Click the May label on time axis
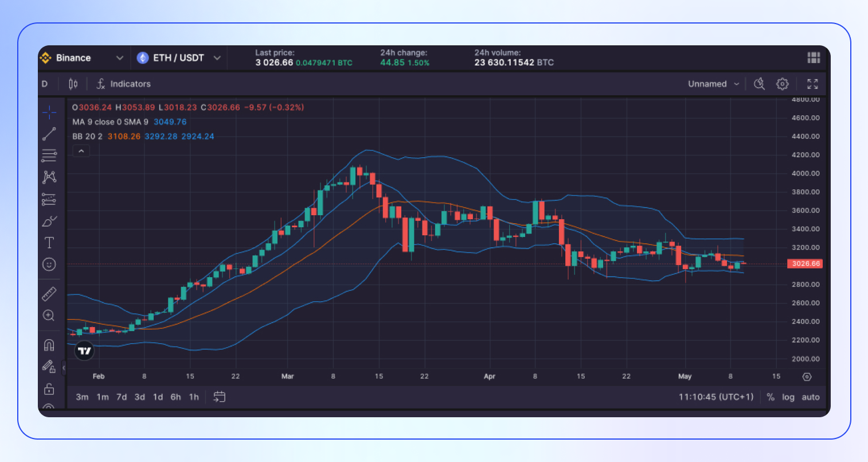 tap(685, 376)
